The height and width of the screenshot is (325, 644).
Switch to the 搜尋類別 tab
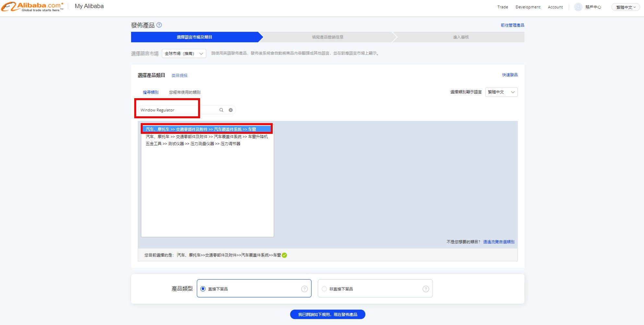(150, 92)
